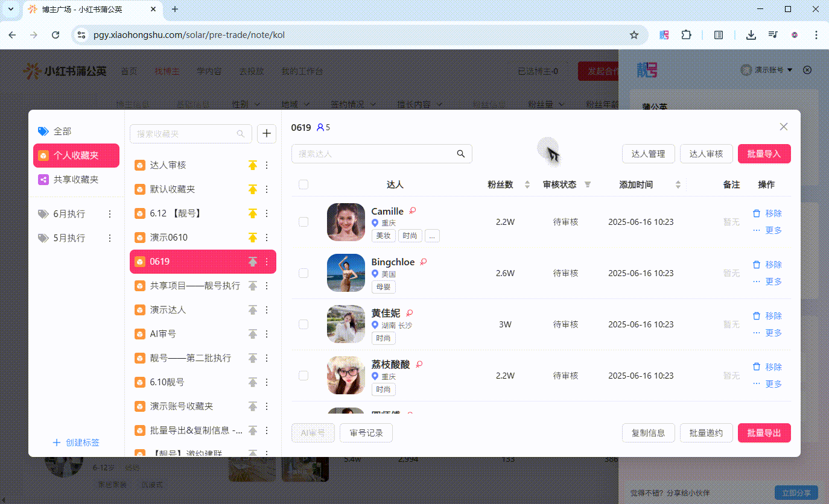Open the 审核状态 filter funnel icon

click(588, 184)
